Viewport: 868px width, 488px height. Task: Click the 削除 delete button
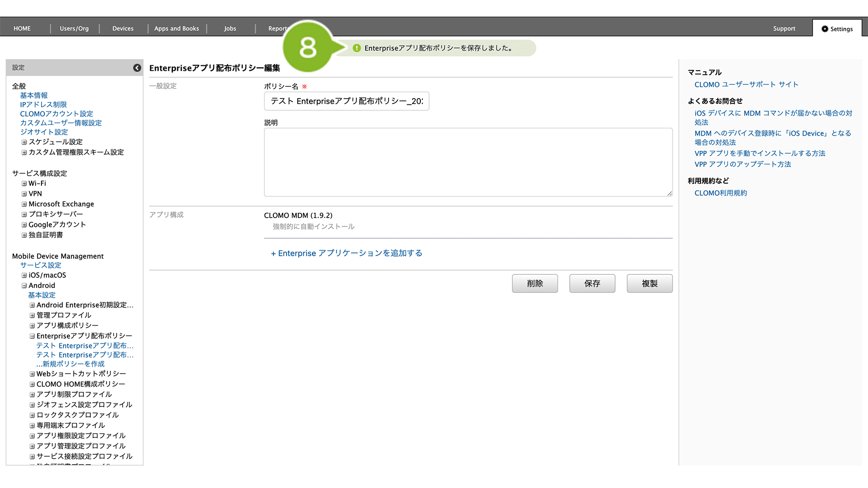(x=535, y=284)
